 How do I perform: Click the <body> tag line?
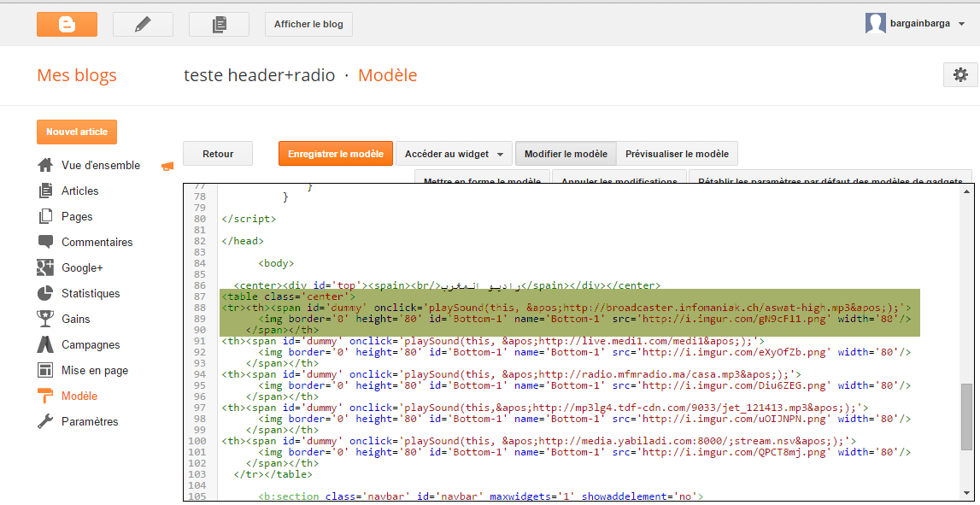[276, 263]
